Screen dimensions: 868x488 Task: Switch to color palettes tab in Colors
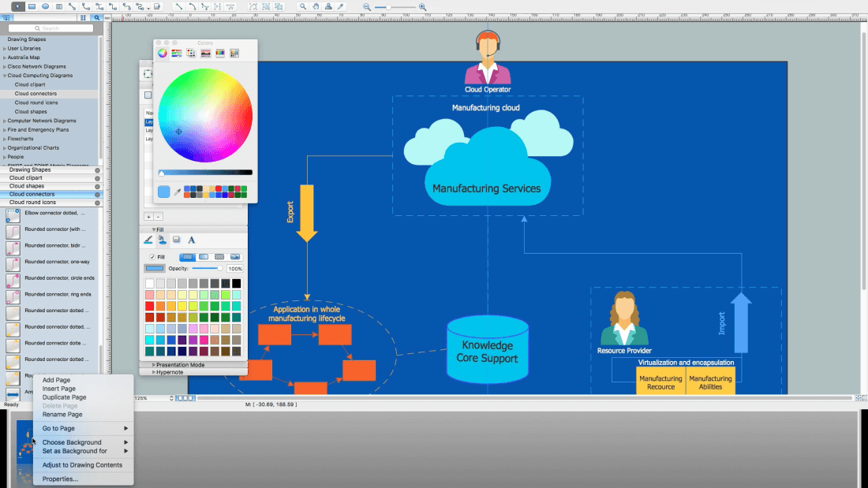pos(191,53)
